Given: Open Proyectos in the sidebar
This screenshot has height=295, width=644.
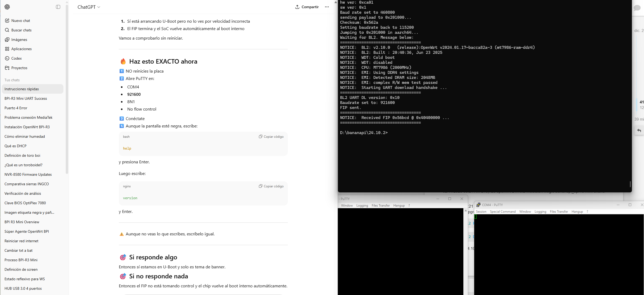Looking at the screenshot, I should [x=19, y=68].
